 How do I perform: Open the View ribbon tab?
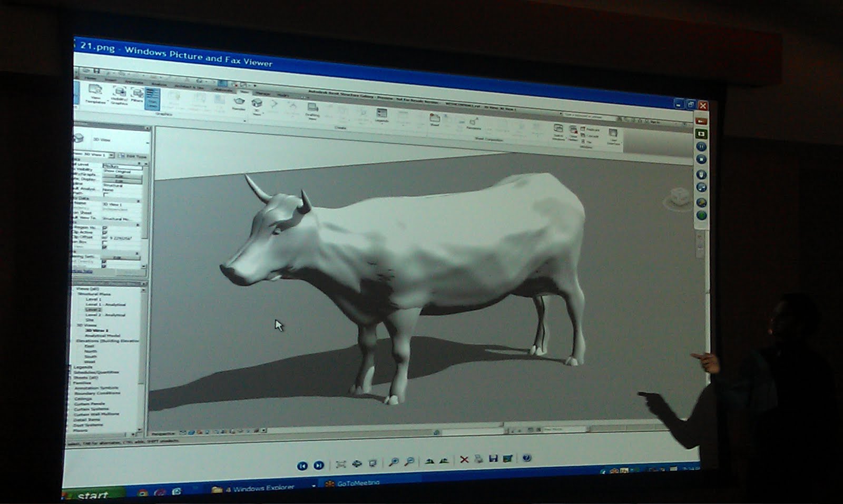click(245, 92)
